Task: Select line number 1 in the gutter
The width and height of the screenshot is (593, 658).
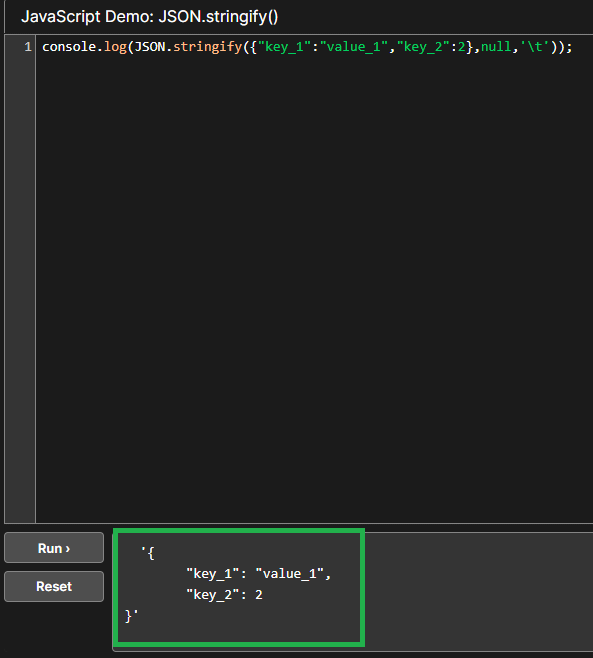Action: coord(28,47)
